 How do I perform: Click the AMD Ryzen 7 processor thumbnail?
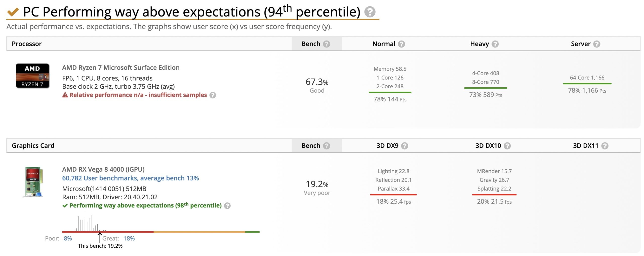[32, 76]
